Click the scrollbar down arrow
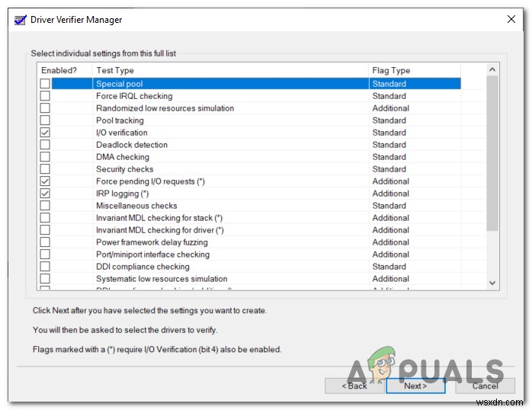 pyautogui.click(x=492, y=283)
